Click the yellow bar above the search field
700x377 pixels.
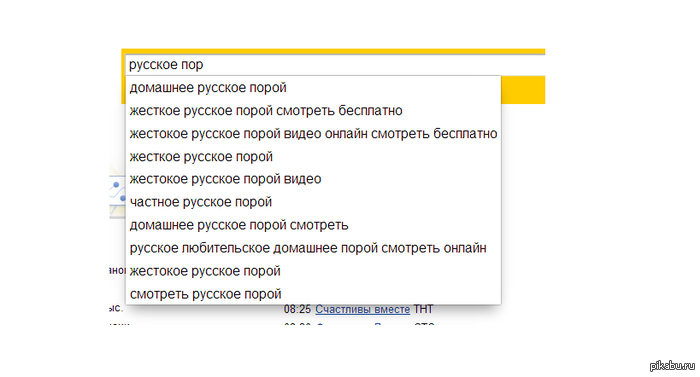point(333,51)
